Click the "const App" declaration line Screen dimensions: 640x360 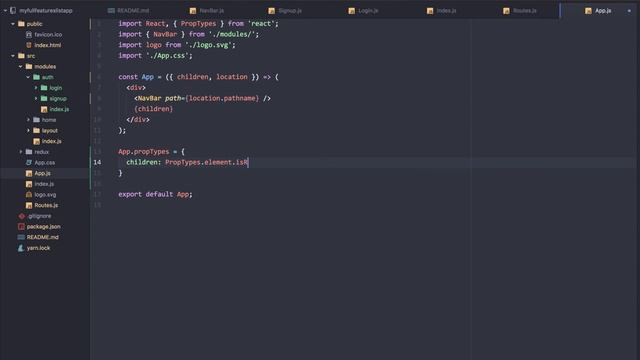pos(198,77)
